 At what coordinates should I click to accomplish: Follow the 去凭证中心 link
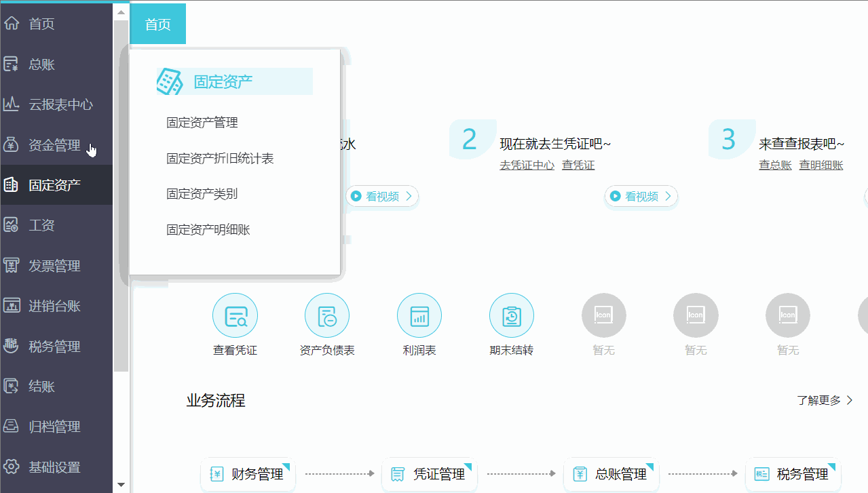tap(527, 165)
